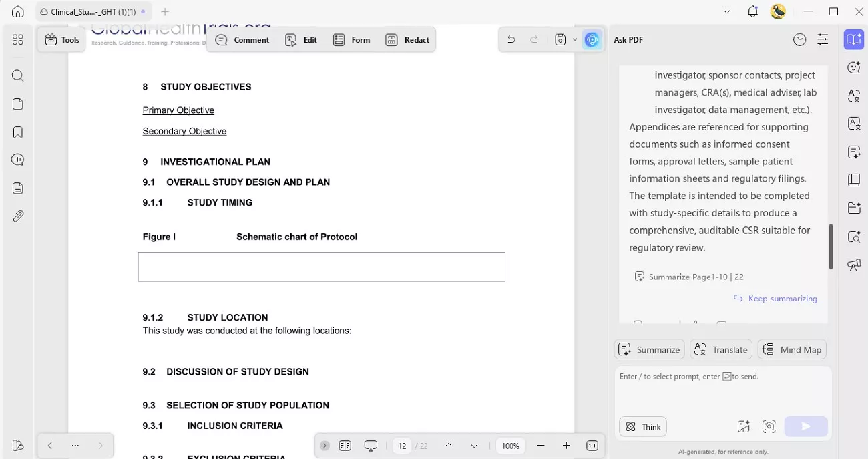Open the signature tool at bottom left
Image resolution: width=868 pixels, height=459 pixels.
click(x=17, y=445)
